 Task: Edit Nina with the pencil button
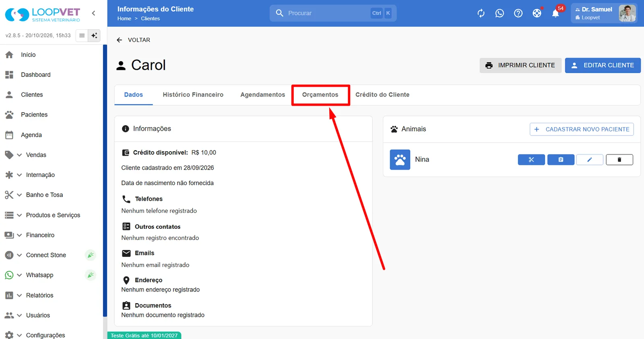click(590, 160)
